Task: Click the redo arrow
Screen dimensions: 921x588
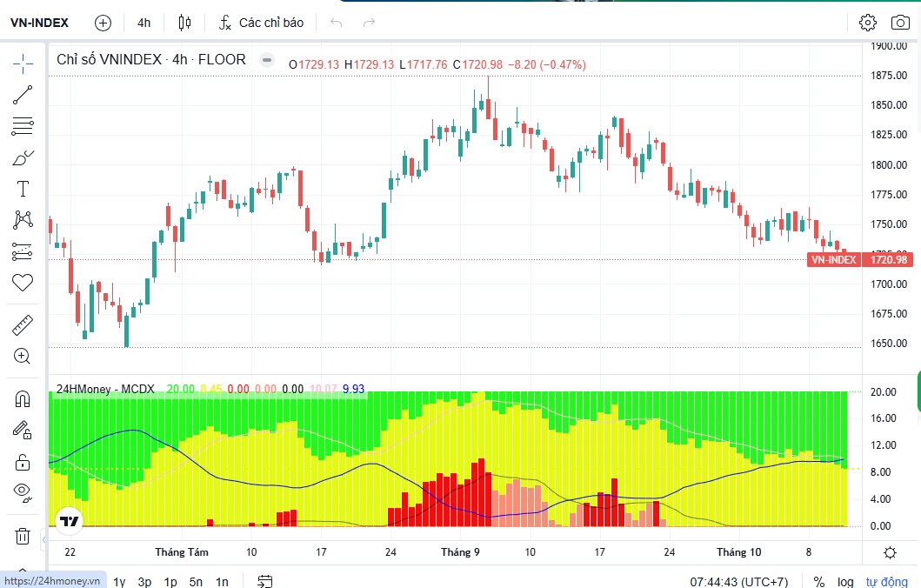Action: pyautogui.click(x=369, y=23)
